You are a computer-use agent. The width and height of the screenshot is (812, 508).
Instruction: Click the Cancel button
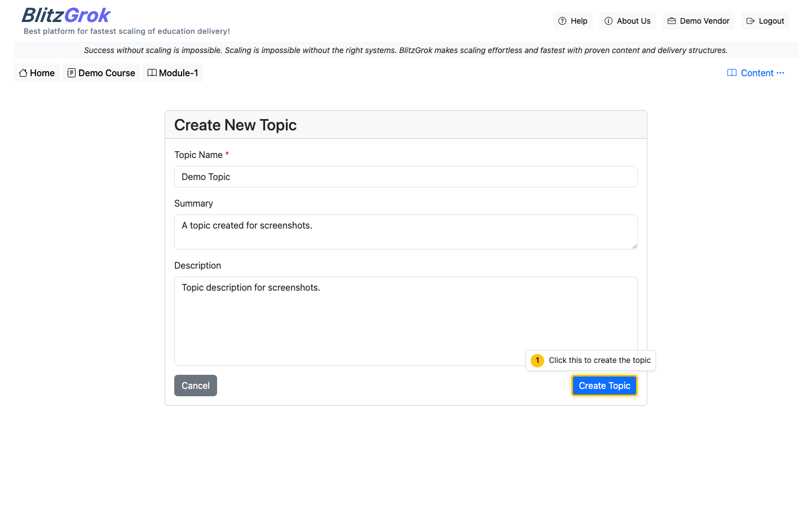[195, 386]
